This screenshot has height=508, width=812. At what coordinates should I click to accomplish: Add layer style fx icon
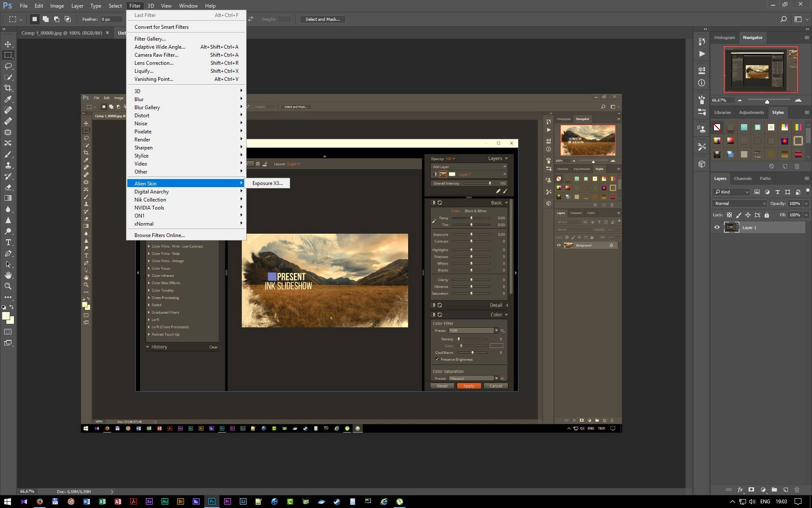pyautogui.click(x=740, y=490)
